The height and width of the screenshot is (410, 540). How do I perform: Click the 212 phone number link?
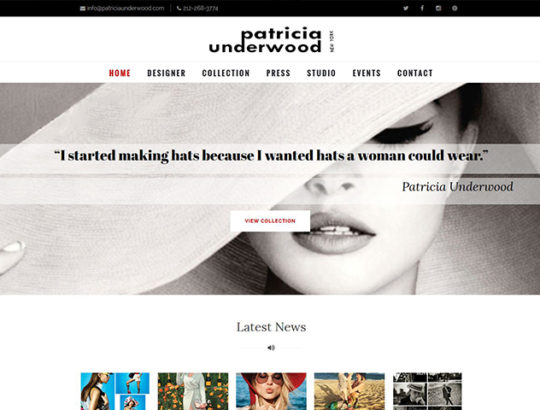pyautogui.click(x=200, y=9)
